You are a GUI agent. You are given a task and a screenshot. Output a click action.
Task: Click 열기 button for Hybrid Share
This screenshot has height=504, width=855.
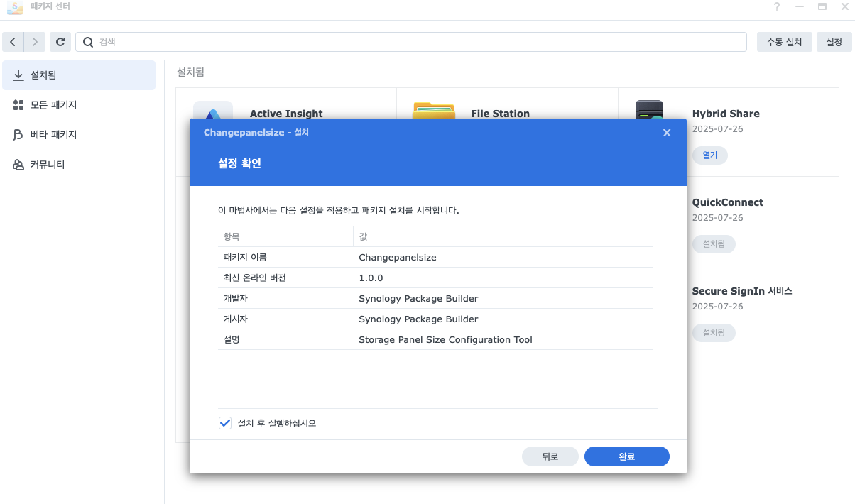710,155
